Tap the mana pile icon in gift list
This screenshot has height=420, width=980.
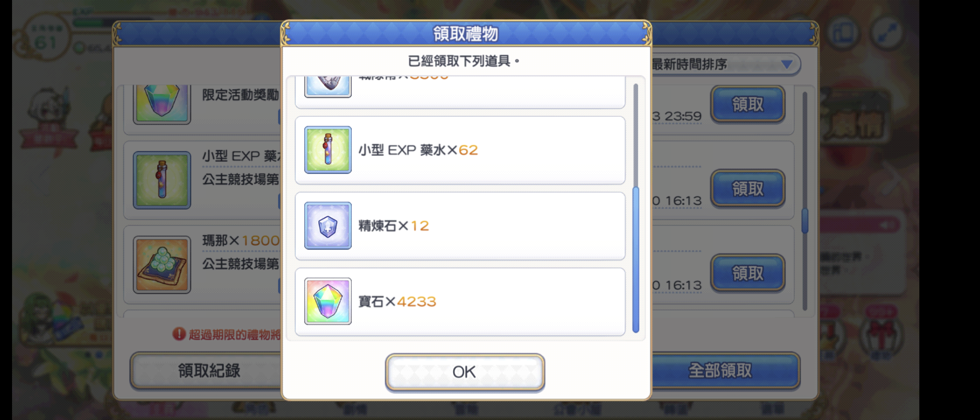pos(162,264)
